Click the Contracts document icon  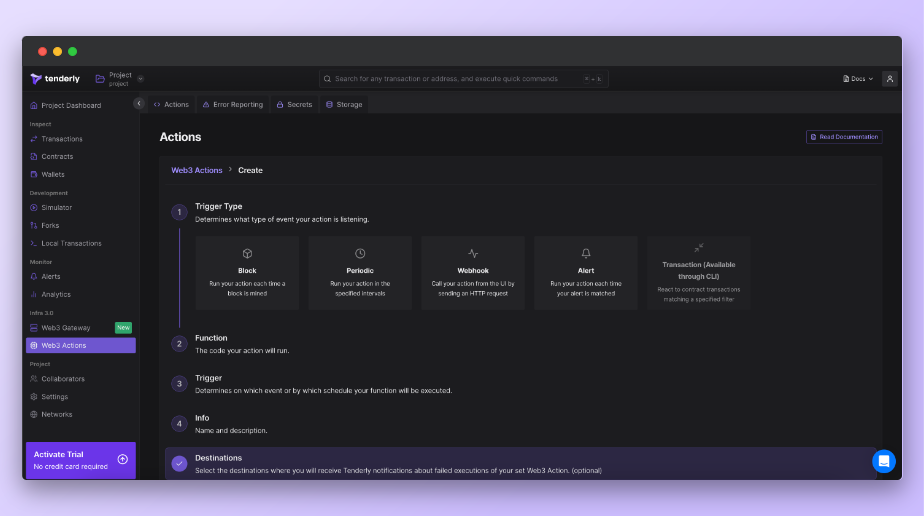(34, 157)
